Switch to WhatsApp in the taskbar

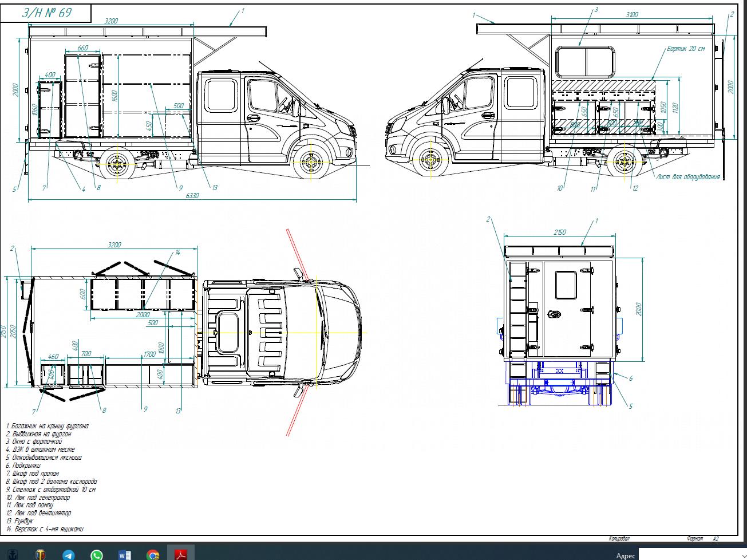97,554
